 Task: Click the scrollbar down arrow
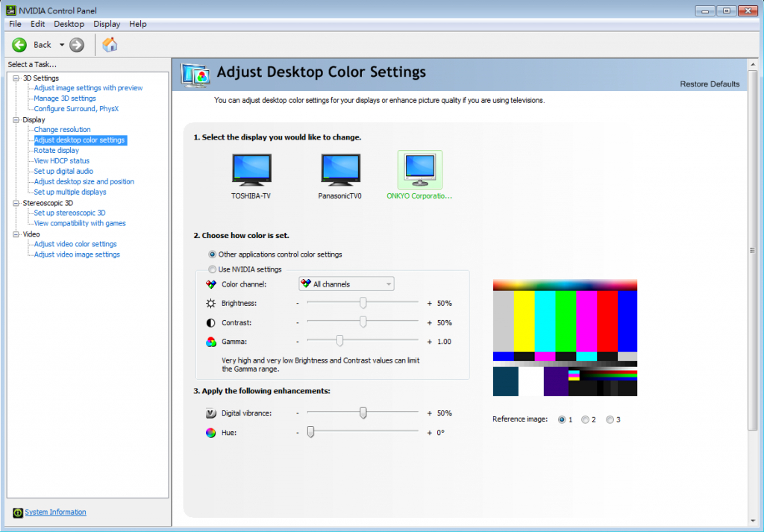[752, 522]
